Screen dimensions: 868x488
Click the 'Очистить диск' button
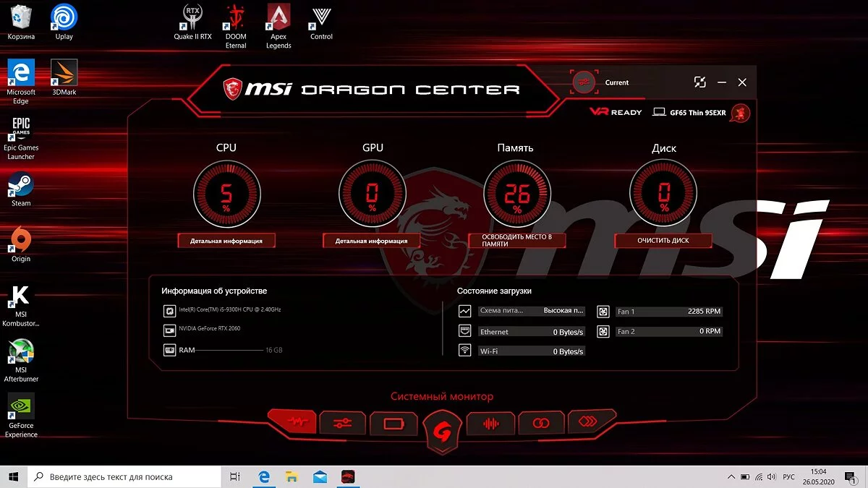coord(663,241)
